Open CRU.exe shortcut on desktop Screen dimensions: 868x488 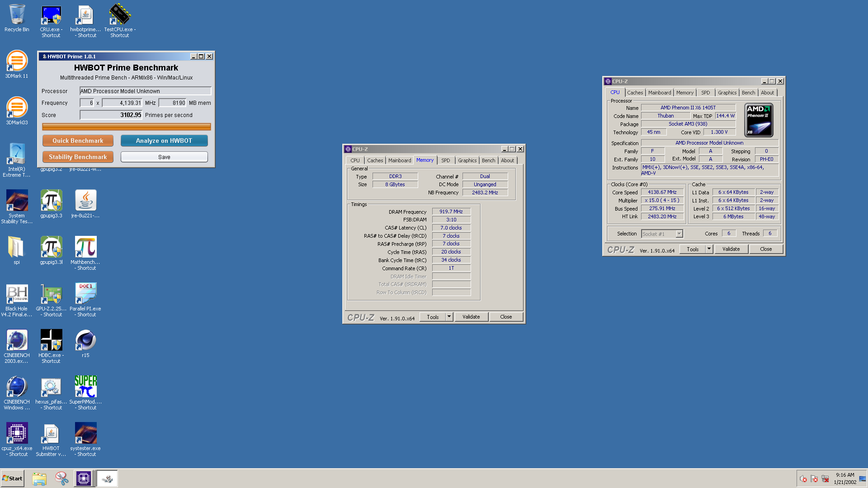point(51,21)
